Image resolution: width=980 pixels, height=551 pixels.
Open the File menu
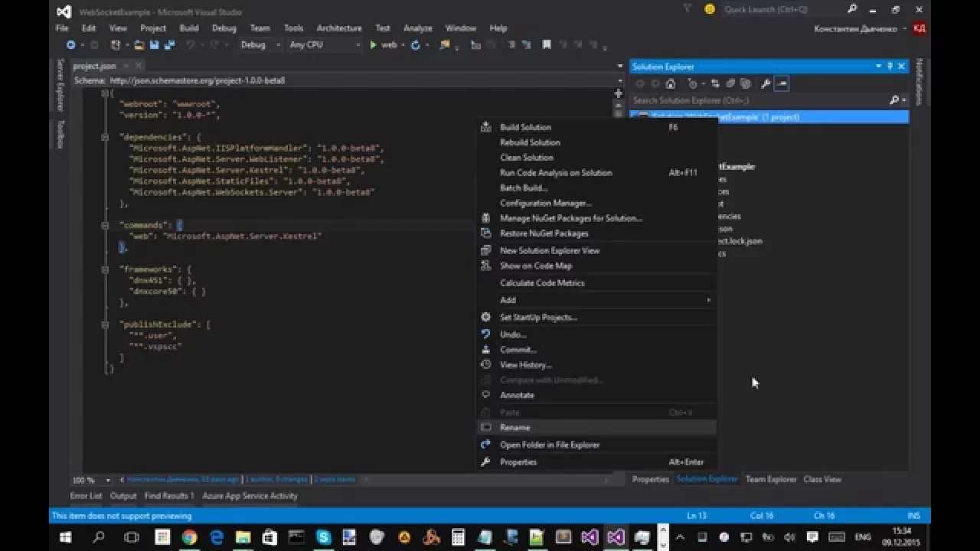coord(62,28)
